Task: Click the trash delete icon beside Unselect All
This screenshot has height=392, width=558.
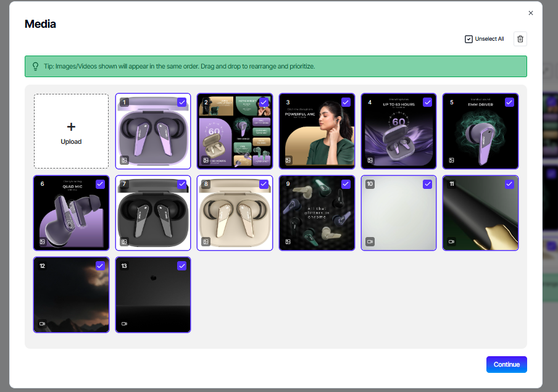Action: pos(520,38)
